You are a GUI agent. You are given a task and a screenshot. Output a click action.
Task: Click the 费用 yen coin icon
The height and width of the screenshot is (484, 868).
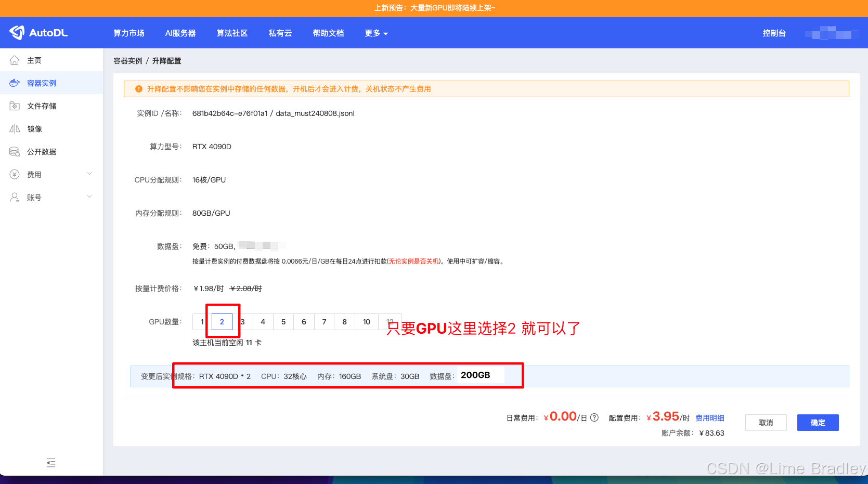tap(15, 175)
